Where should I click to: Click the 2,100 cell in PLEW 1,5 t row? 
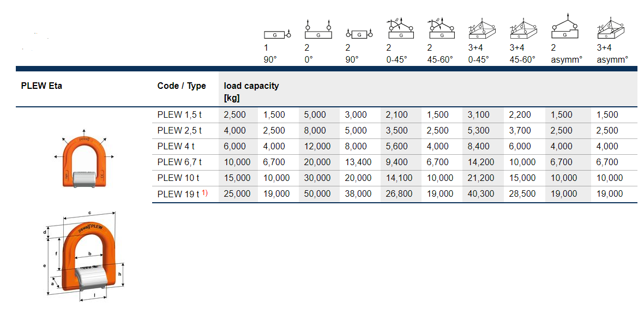(397, 115)
